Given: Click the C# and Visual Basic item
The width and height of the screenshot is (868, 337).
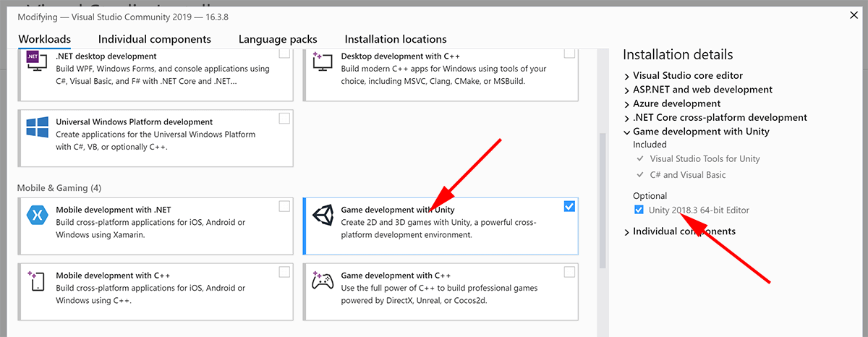Looking at the screenshot, I should (688, 174).
